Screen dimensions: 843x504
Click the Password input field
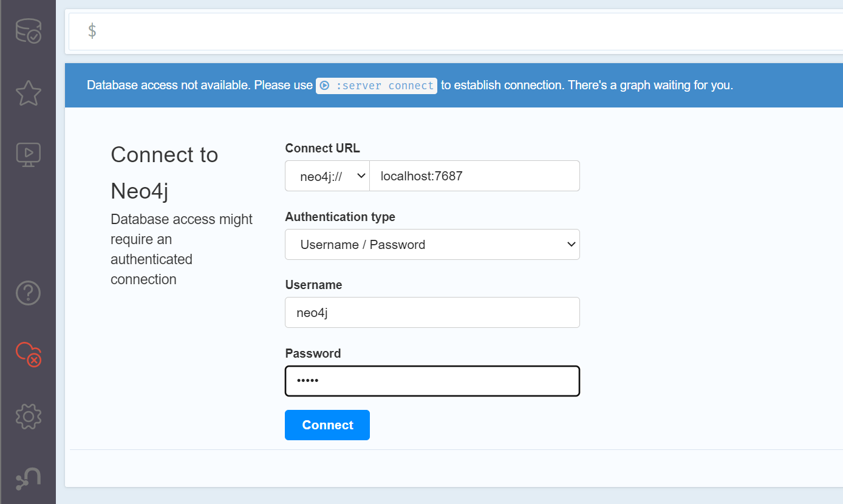point(432,381)
